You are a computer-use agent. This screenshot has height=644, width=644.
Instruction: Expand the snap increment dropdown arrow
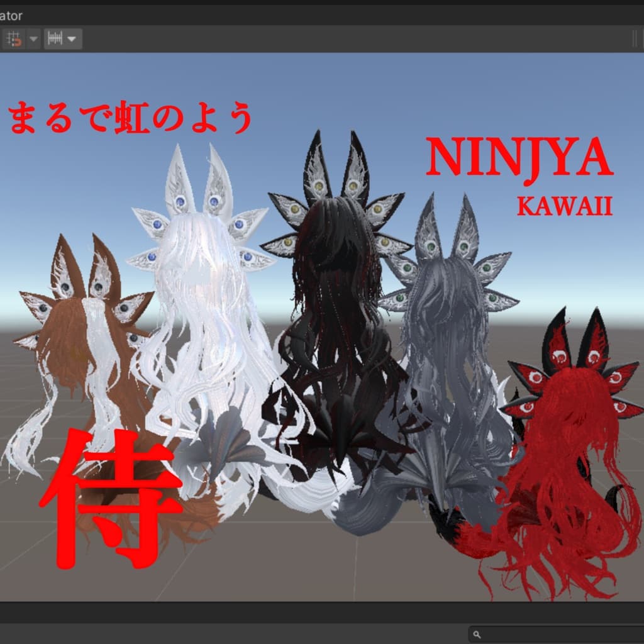(72, 39)
